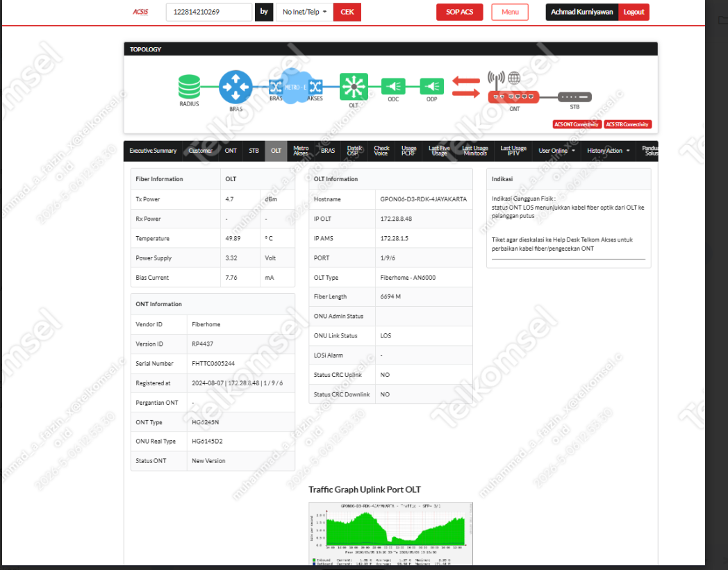
Task: Open the Check Voice tab
Action: tap(381, 151)
